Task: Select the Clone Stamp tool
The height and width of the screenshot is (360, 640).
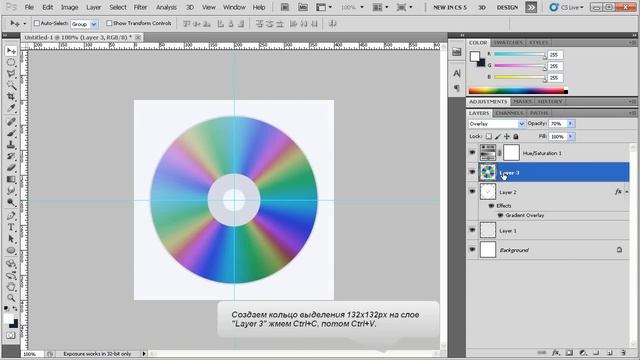Action: [11, 144]
